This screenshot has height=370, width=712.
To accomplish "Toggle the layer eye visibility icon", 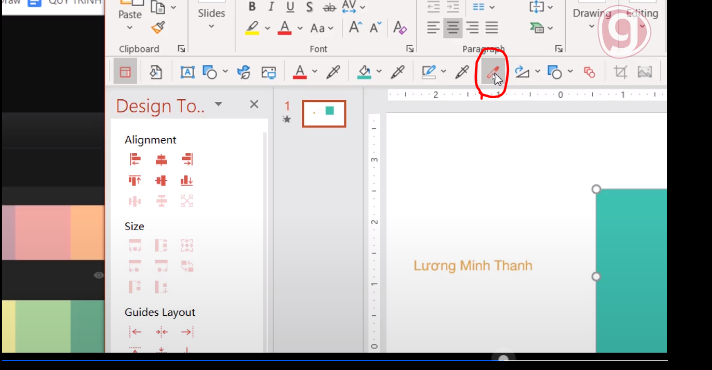I will (99, 275).
